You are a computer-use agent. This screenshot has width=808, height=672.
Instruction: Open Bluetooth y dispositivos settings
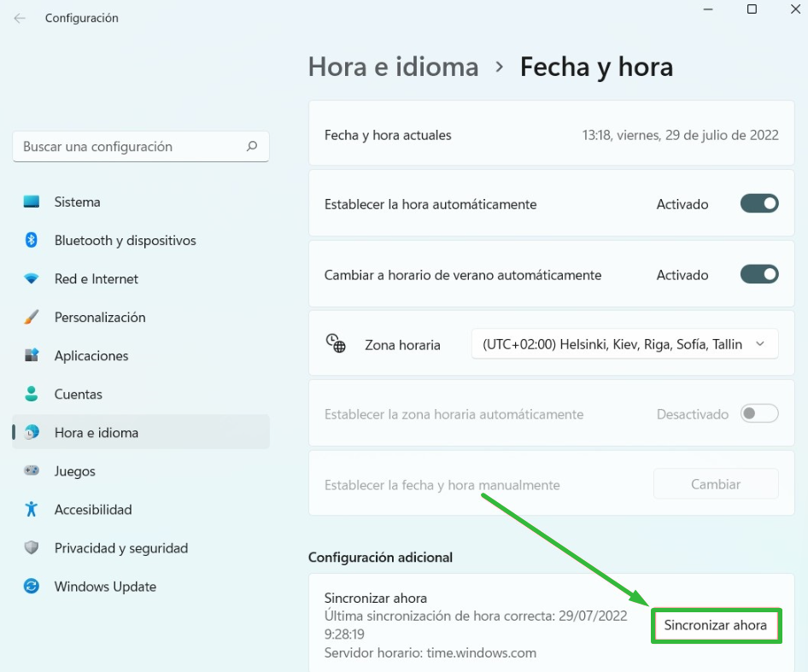pyautogui.click(x=141, y=240)
